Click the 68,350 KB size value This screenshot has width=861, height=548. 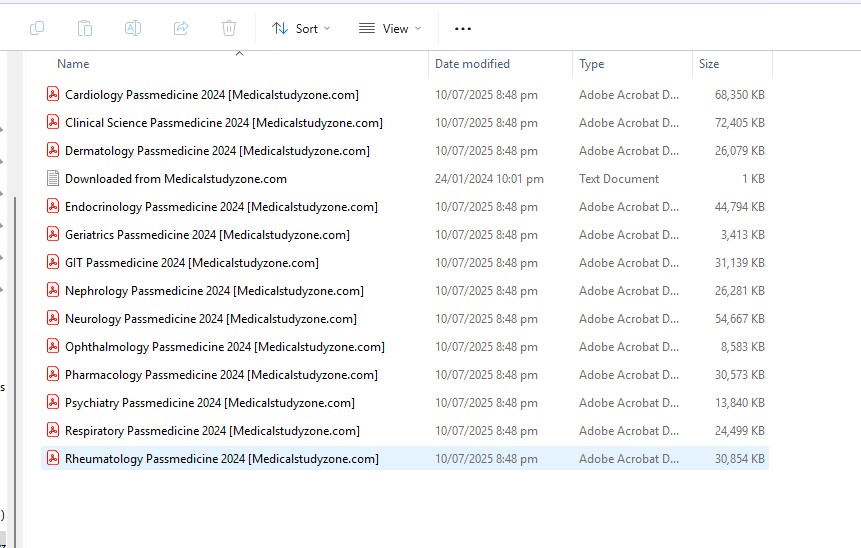[740, 95]
